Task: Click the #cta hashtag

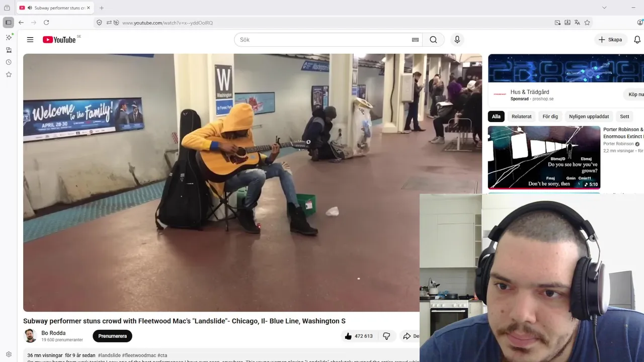Action: (x=162, y=355)
